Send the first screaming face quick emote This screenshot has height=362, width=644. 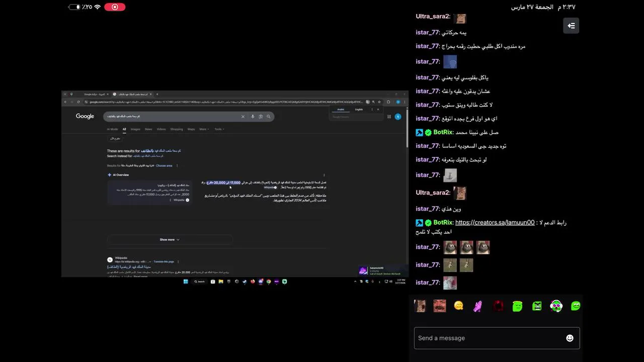420,306
